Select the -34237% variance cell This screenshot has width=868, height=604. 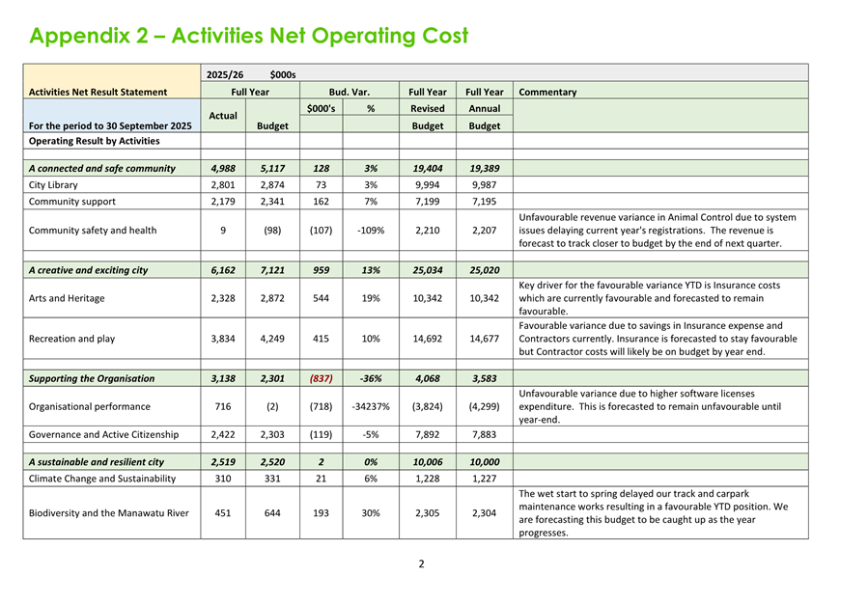[370, 406]
